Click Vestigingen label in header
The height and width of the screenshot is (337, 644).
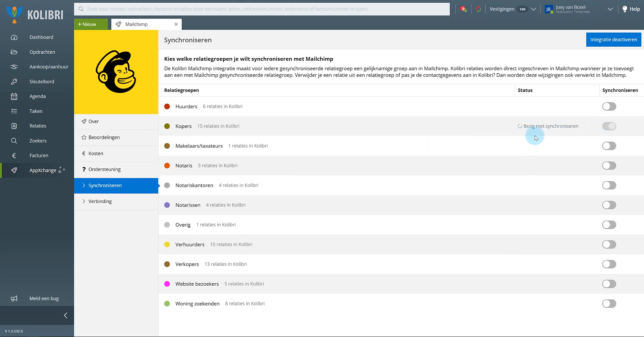[502, 9]
